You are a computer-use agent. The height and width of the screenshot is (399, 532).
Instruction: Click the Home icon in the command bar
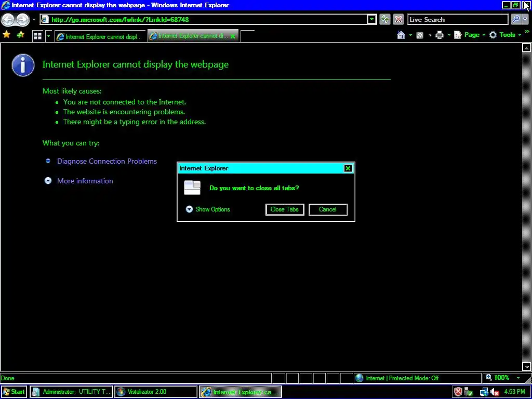[x=401, y=35]
